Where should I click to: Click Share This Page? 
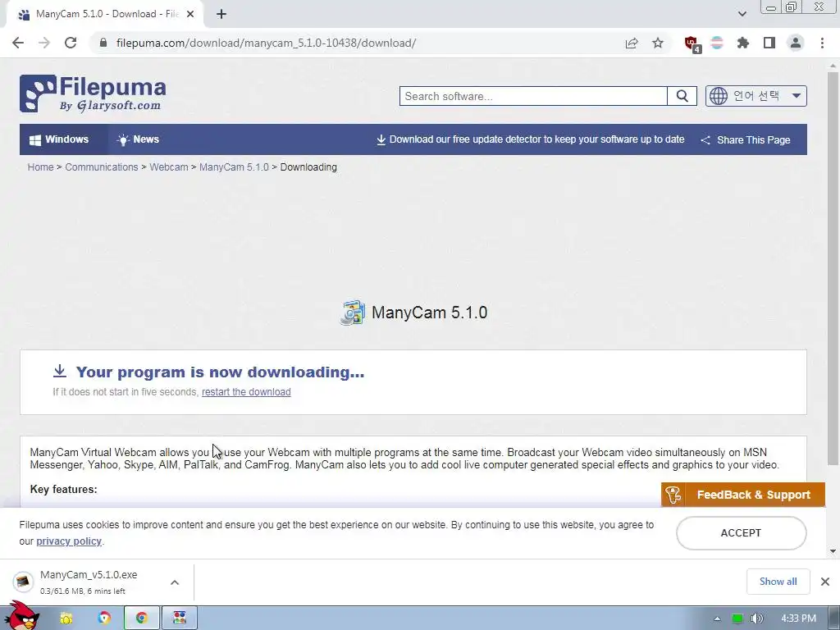746,139
